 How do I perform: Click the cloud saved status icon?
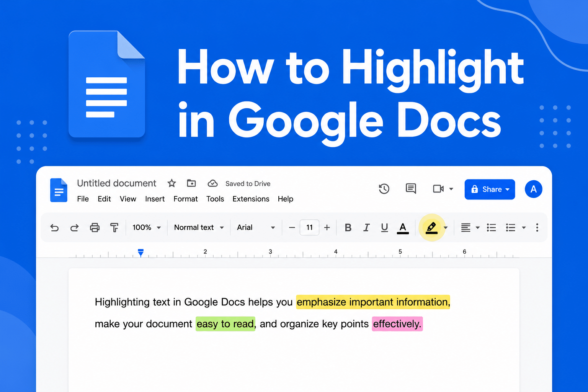pyautogui.click(x=212, y=183)
